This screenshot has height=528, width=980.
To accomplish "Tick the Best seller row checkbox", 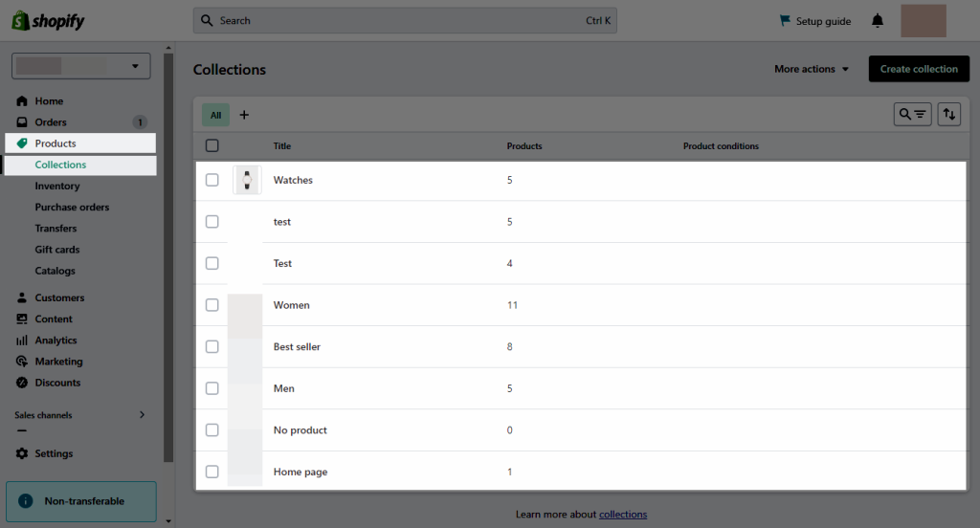I will click(x=212, y=347).
